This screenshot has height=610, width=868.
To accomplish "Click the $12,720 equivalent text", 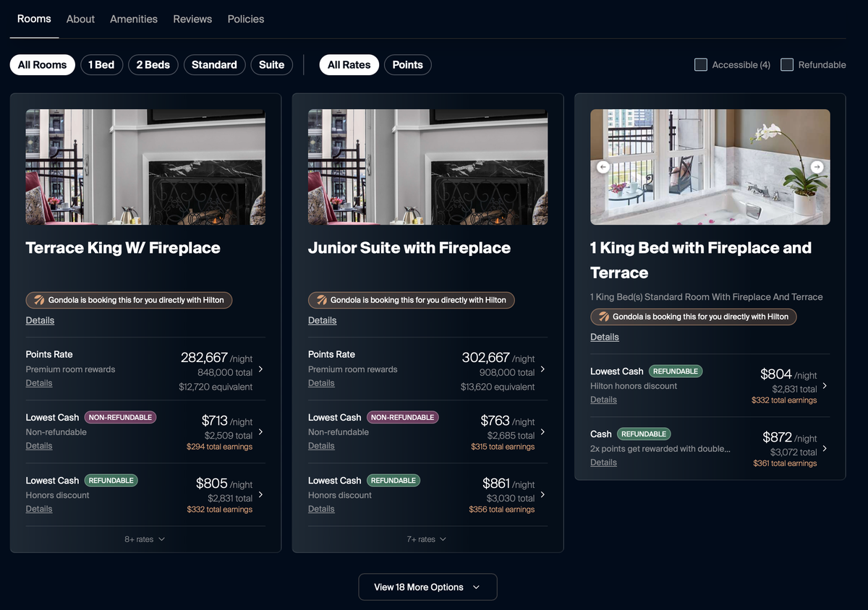I will pyautogui.click(x=216, y=387).
